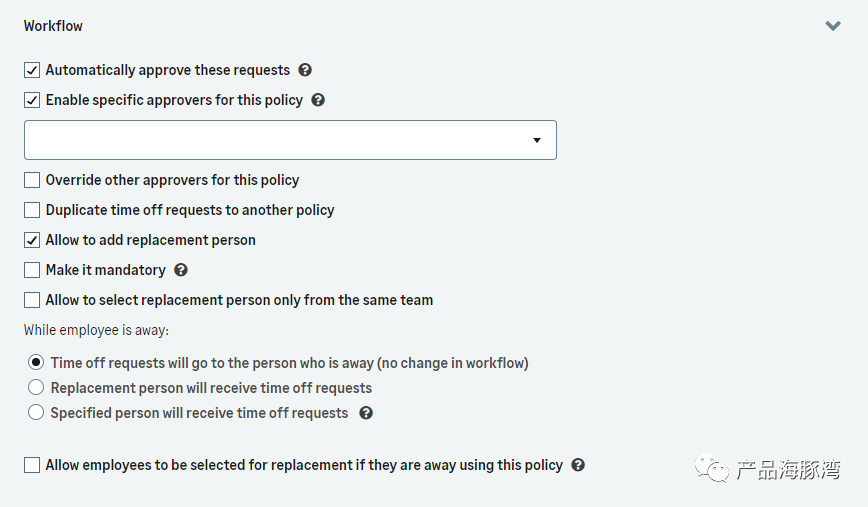Open the specific approvers dropdown arrow
The width and height of the screenshot is (868, 507).
coord(537,140)
